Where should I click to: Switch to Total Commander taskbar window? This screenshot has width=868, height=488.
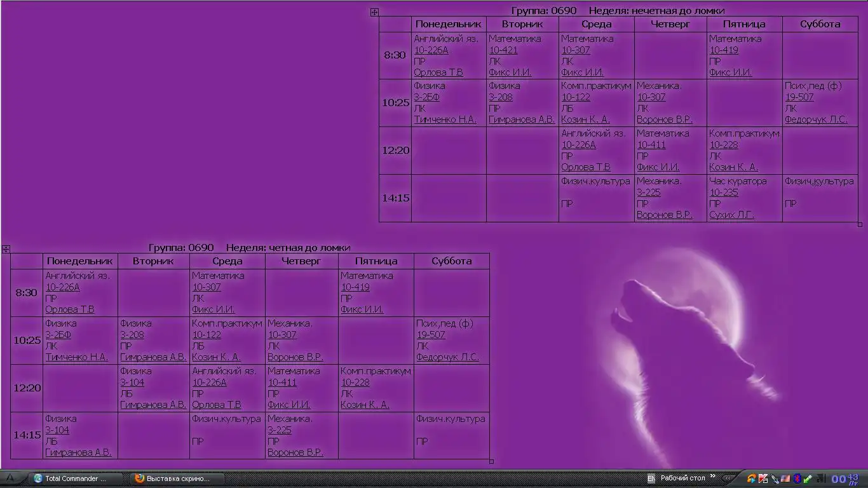(x=70, y=478)
